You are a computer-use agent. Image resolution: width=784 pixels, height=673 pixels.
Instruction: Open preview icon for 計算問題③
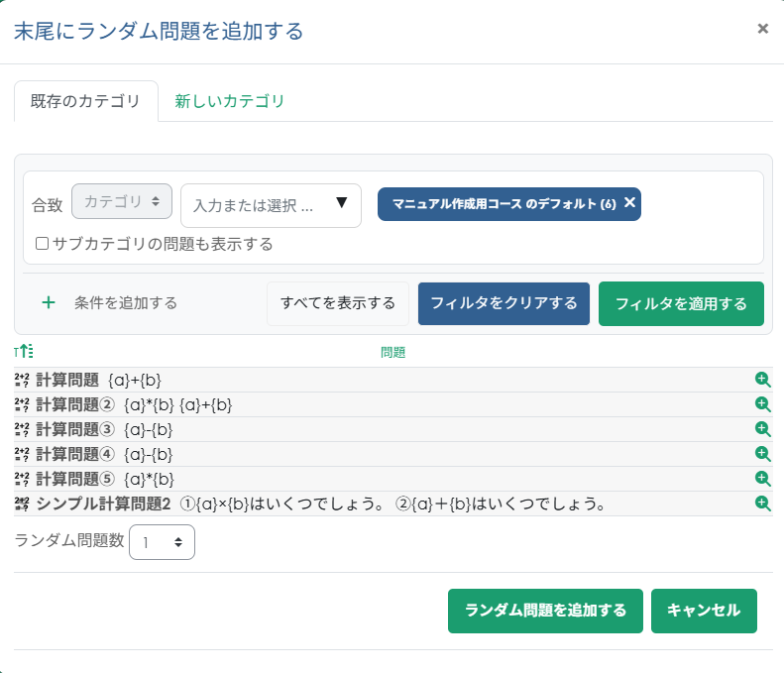point(762,429)
